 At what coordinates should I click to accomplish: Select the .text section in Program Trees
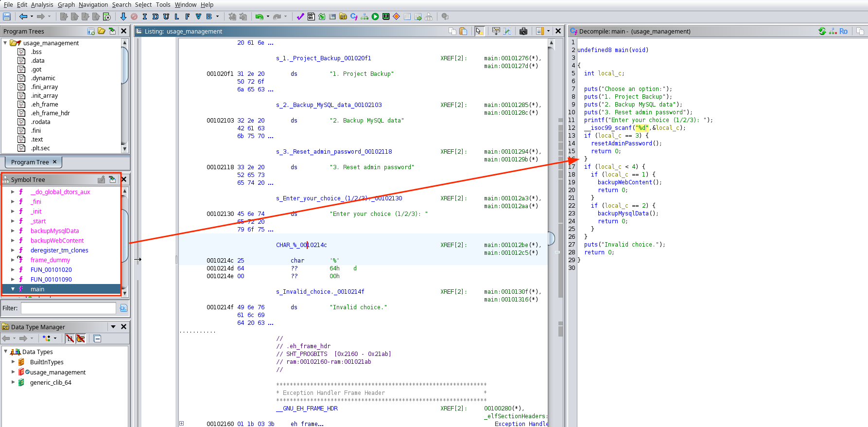(x=37, y=139)
